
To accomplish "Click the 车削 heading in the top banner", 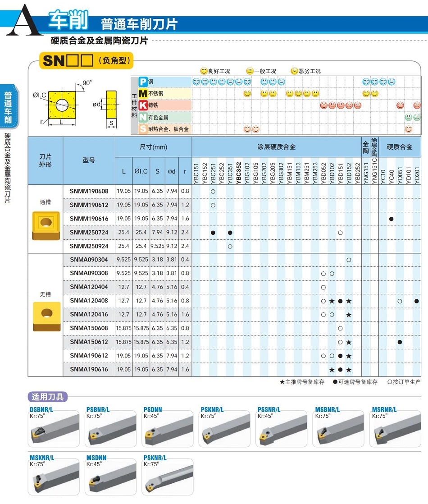I will [x=68, y=20].
